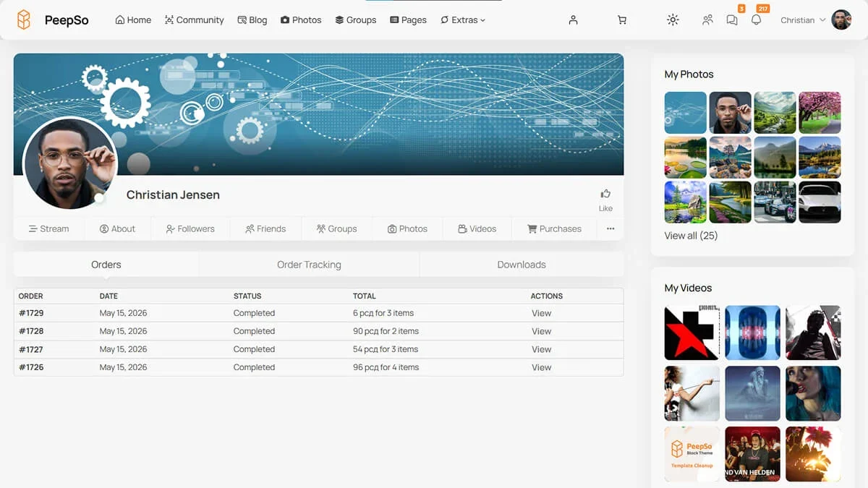The width and height of the screenshot is (868, 488).
Task: Click Christian's small avatar in header
Action: click(x=841, y=20)
